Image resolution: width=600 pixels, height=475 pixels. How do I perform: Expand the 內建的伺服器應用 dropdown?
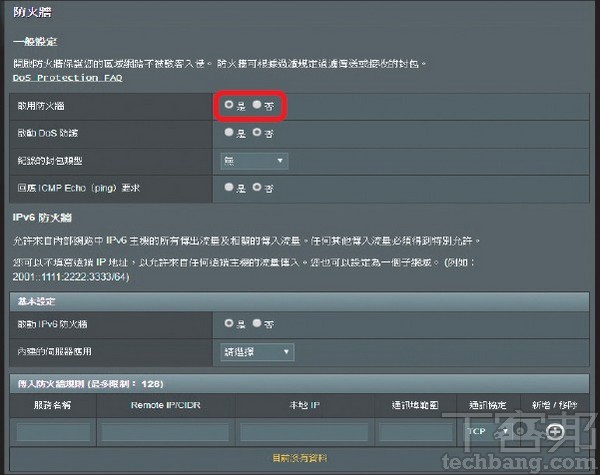tap(257, 351)
